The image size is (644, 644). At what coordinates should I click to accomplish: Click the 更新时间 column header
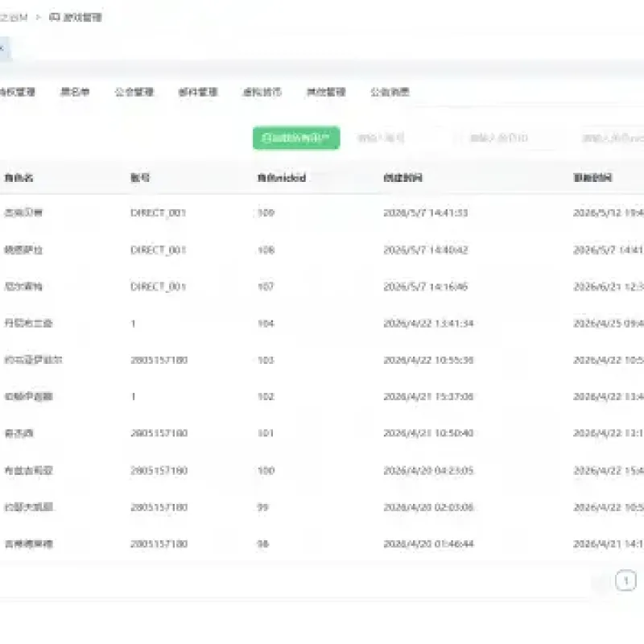[592, 177]
